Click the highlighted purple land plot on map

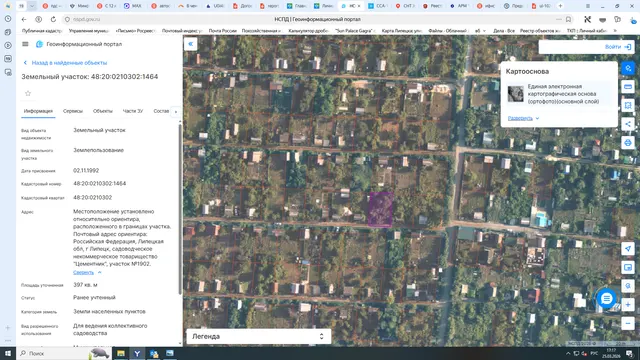pyautogui.click(x=380, y=209)
